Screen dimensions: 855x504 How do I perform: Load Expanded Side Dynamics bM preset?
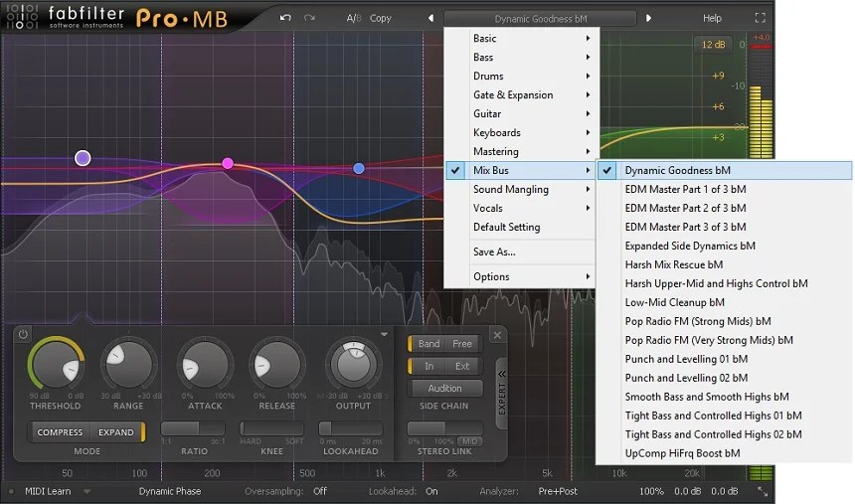click(x=725, y=246)
